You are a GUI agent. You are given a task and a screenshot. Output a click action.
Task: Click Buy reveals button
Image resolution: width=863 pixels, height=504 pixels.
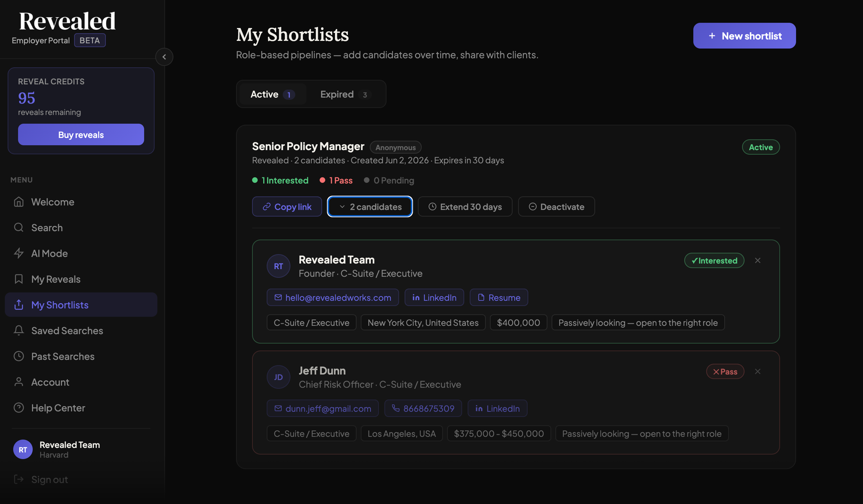[81, 135]
